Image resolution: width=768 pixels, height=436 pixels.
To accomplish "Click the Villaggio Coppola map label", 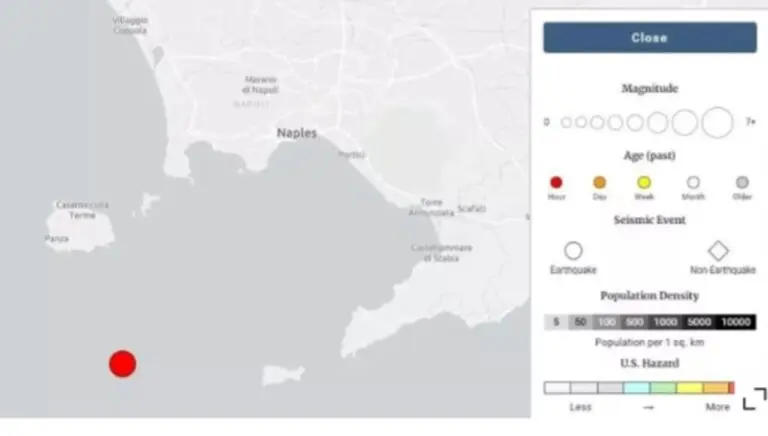I will click(130, 25).
